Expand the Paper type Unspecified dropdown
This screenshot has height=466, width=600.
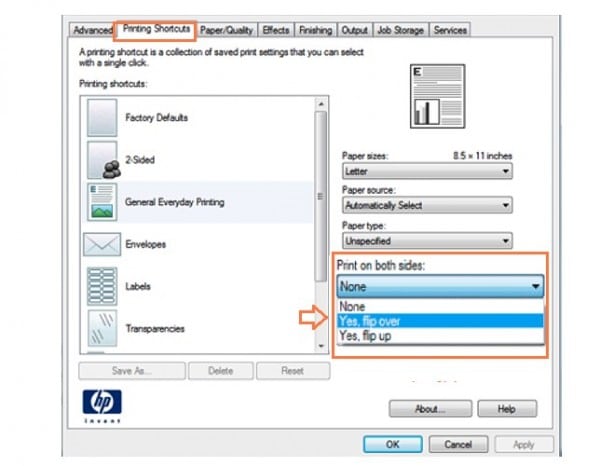point(427,241)
